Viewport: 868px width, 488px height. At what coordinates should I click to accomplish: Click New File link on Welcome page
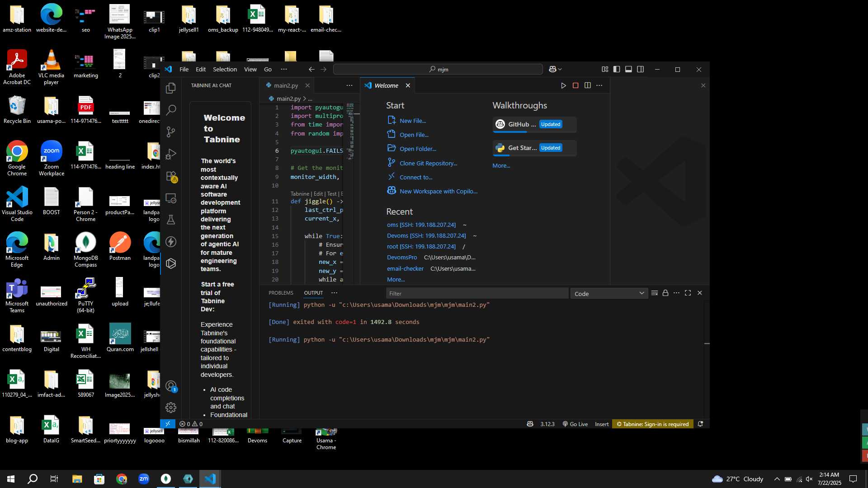413,121
